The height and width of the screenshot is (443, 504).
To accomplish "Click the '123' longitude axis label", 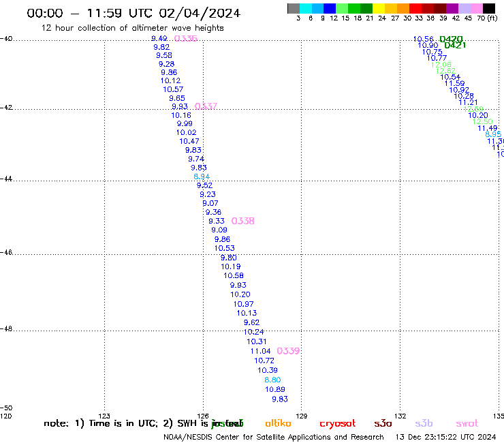I will tap(104, 416).
